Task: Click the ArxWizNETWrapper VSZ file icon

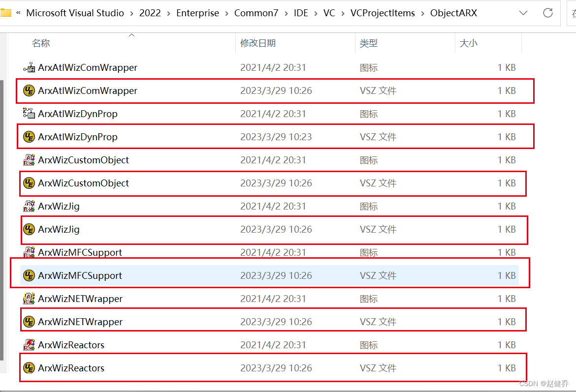Action: 29,322
